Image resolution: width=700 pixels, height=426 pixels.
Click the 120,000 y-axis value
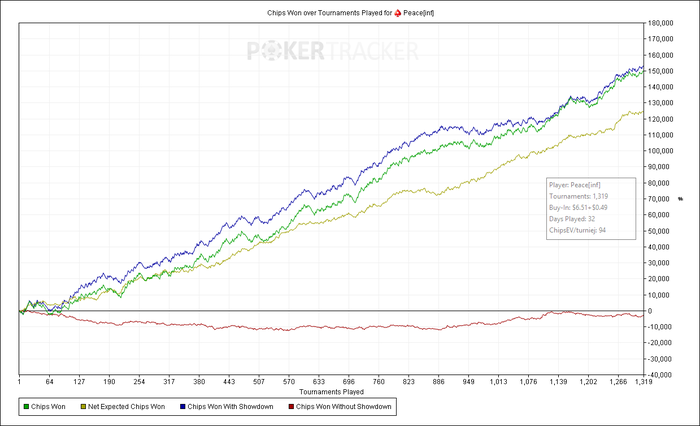(x=660, y=119)
